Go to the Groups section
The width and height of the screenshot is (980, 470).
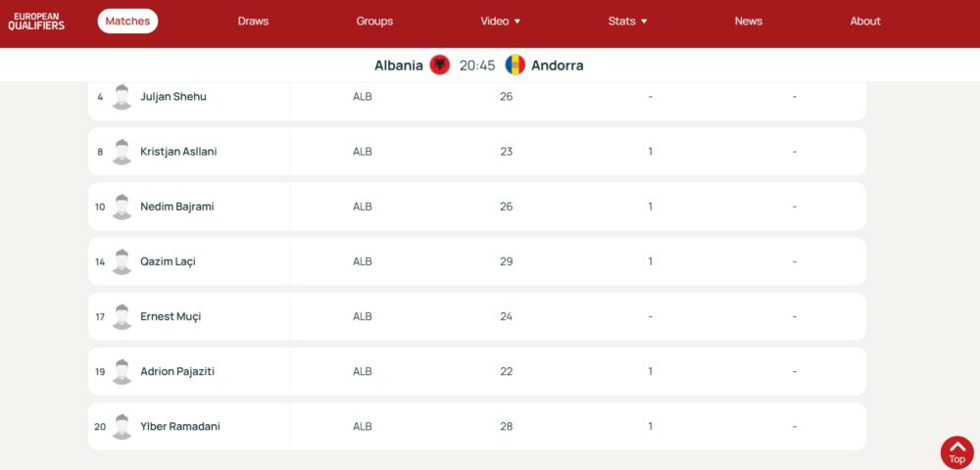(x=374, y=21)
